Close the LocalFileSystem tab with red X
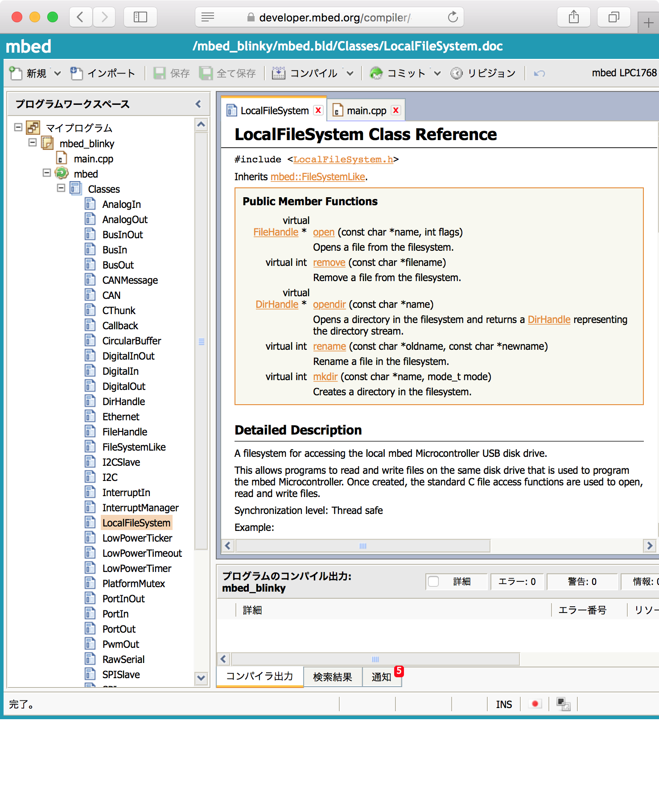Screen dimensions: 659x812 click(x=318, y=110)
